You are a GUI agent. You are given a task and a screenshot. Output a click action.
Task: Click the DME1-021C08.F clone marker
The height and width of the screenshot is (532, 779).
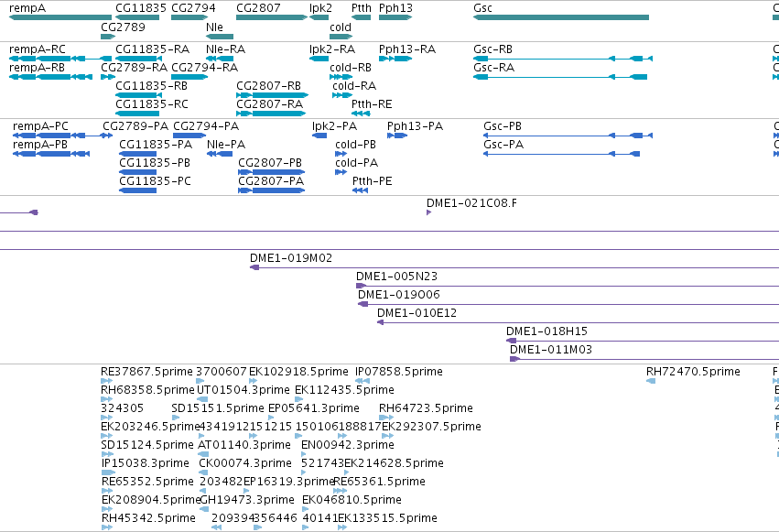(428, 212)
